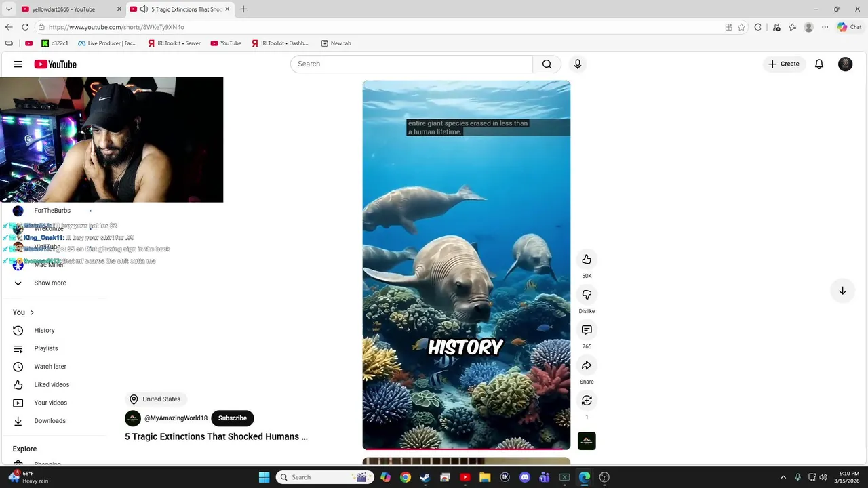The width and height of the screenshot is (868, 488).
Task: Open Copilot Chat in Edge
Action: coord(849,27)
